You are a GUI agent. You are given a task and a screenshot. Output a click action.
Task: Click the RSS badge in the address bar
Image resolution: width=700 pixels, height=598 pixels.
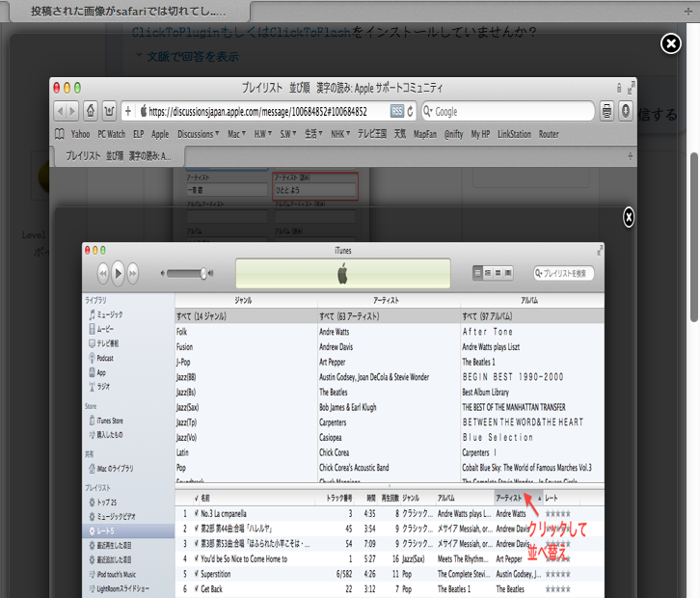(x=397, y=111)
